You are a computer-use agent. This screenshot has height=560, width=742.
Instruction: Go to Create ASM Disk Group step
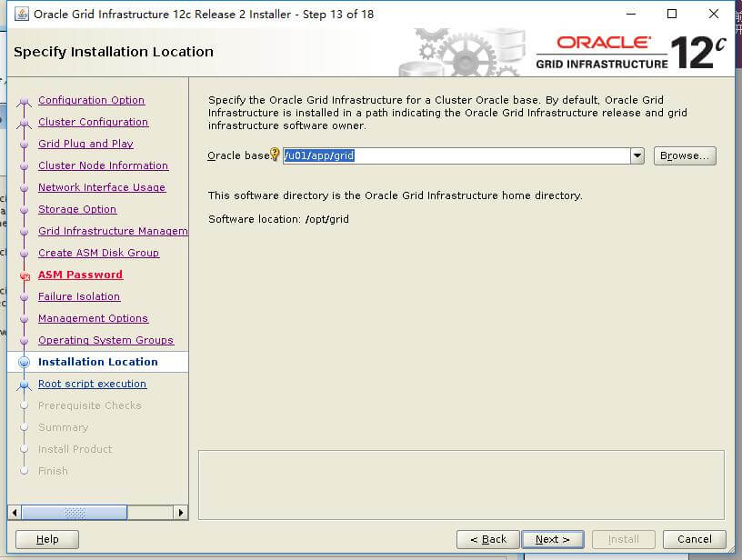(98, 253)
